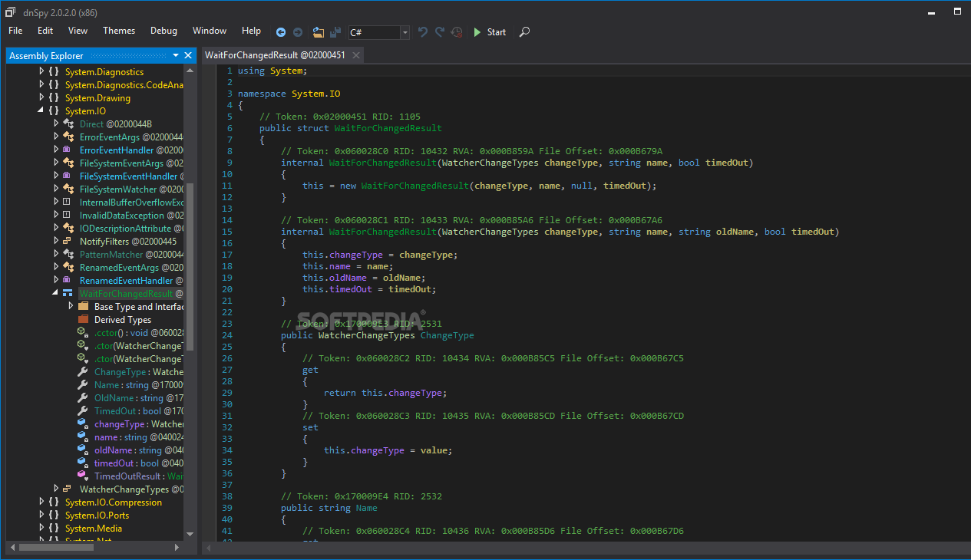Expand the System.Drawing namespace node

tap(41, 98)
